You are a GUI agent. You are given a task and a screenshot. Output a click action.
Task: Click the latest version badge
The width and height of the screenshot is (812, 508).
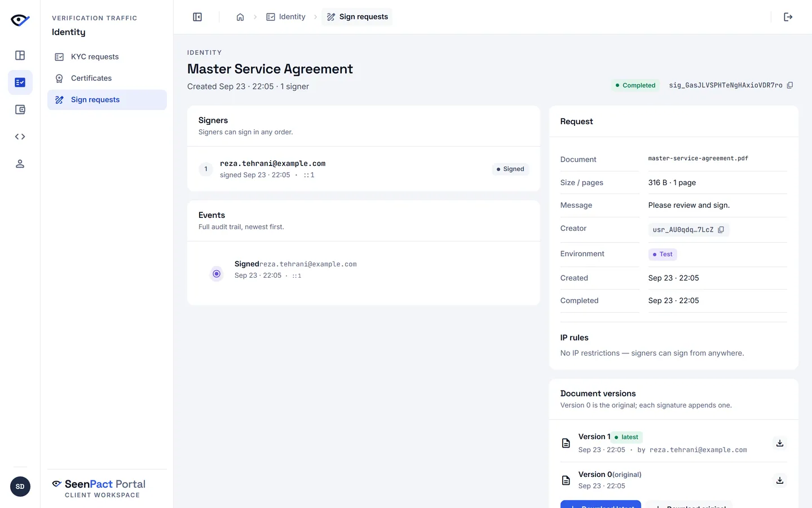[x=626, y=437]
